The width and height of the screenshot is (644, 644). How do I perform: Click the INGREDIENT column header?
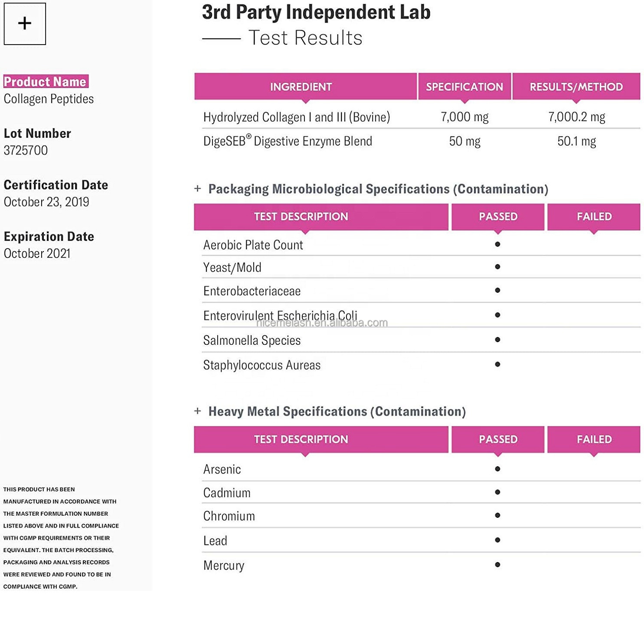[301, 87]
